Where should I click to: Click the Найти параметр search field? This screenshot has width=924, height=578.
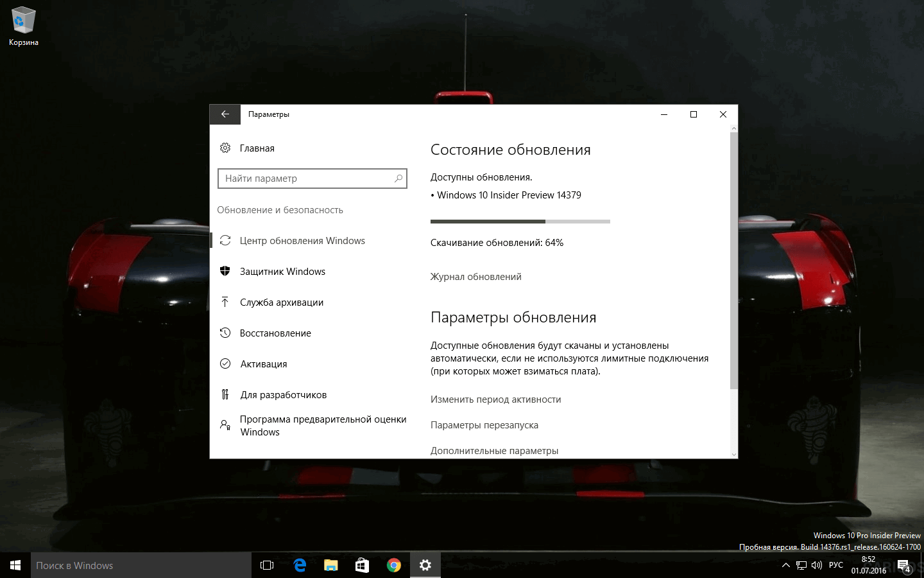tap(312, 178)
